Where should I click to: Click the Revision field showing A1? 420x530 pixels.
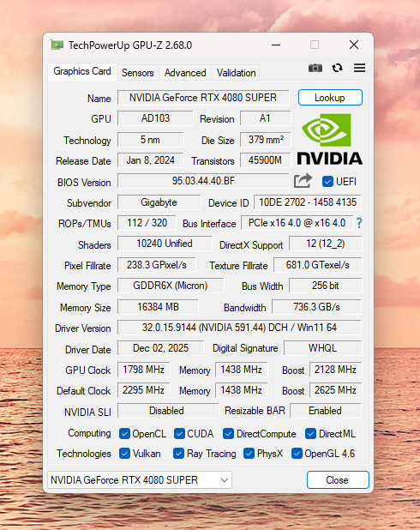click(x=265, y=118)
